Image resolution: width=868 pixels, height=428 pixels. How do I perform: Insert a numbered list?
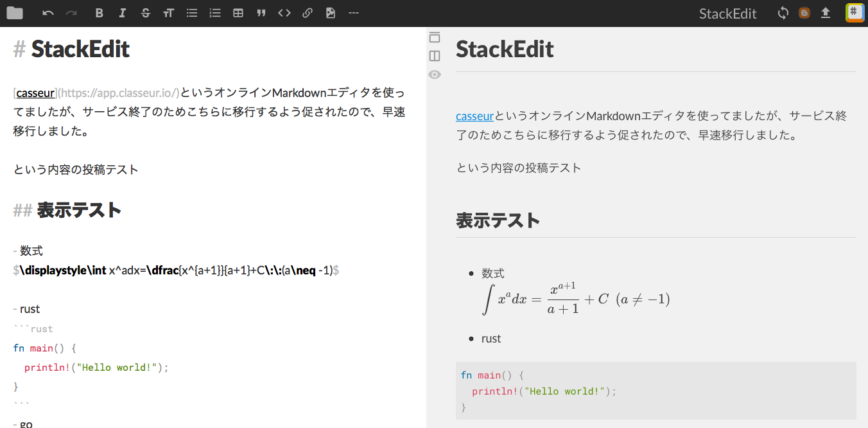pos(215,12)
